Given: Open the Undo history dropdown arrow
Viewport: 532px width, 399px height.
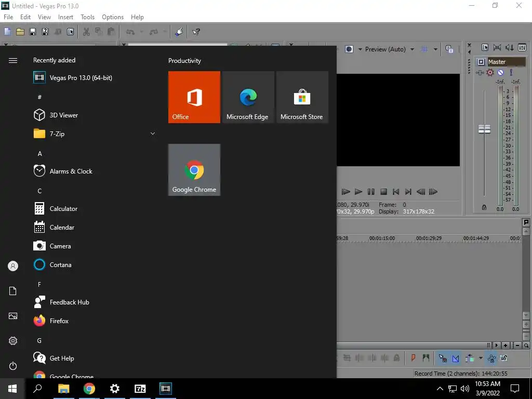Looking at the screenshot, I should point(141,32).
